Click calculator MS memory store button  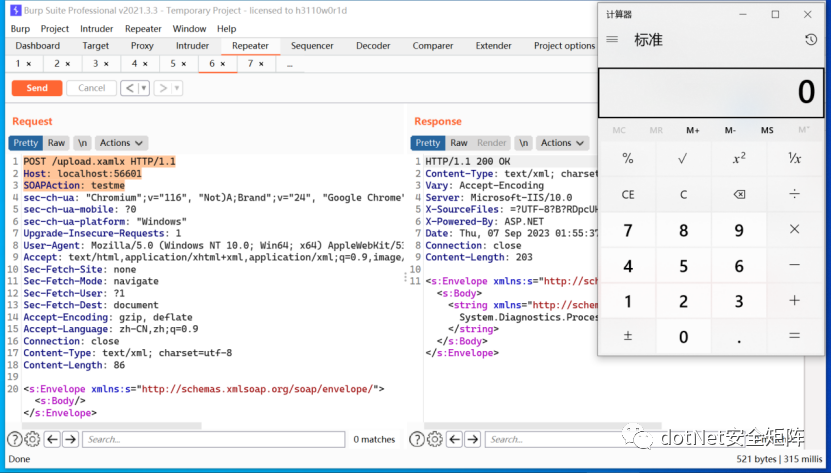tap(767, 130)
